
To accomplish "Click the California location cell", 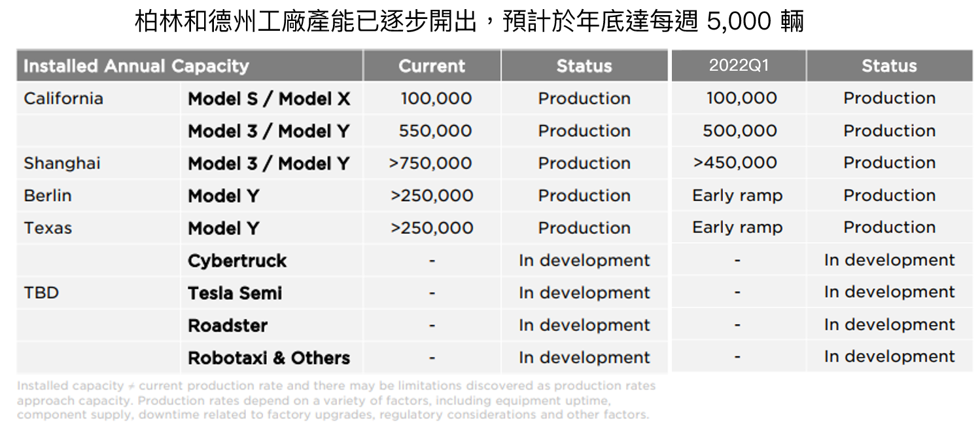I will [x=63, y=98].
